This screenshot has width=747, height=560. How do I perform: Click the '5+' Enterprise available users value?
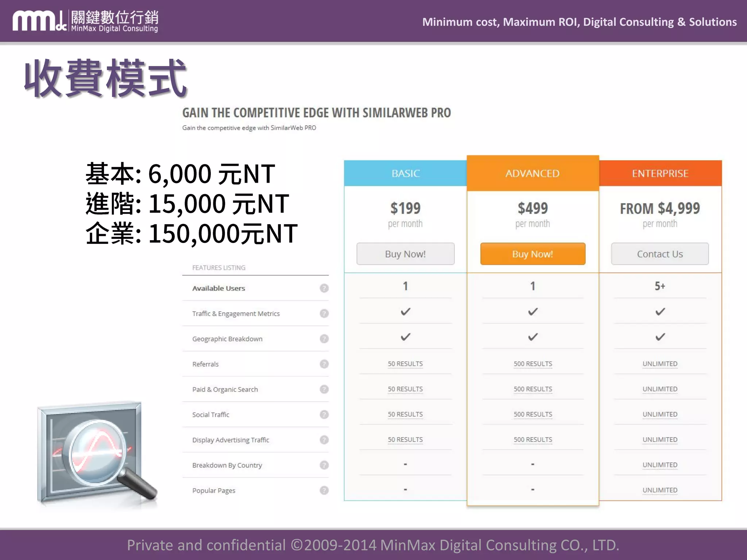point(660,286)
